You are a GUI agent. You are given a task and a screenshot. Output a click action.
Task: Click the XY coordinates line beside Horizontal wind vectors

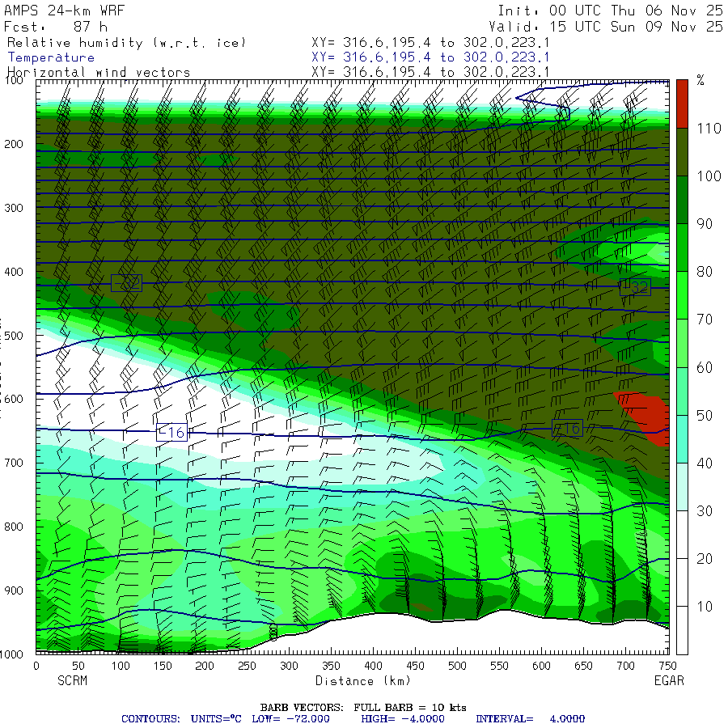pos(430,72)
